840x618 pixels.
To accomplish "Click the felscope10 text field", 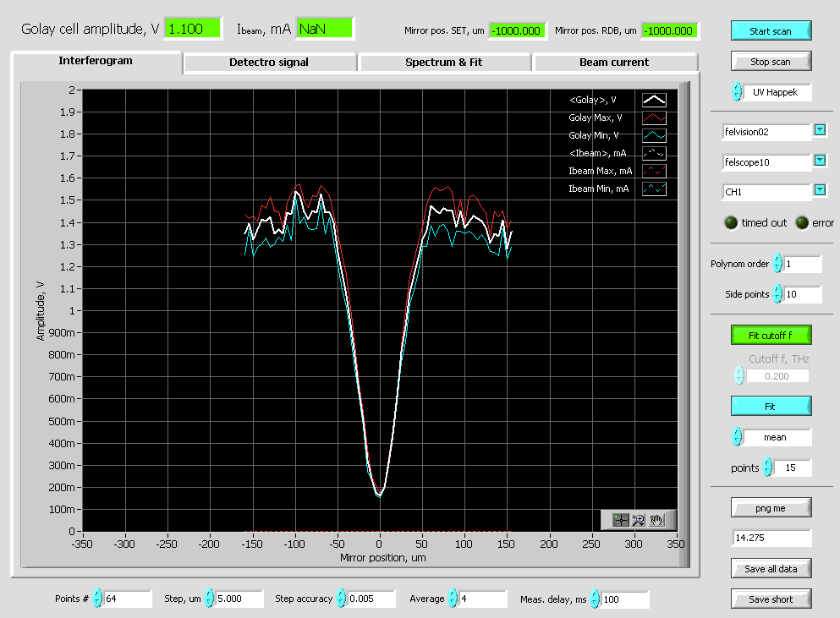I will point(766,162).
